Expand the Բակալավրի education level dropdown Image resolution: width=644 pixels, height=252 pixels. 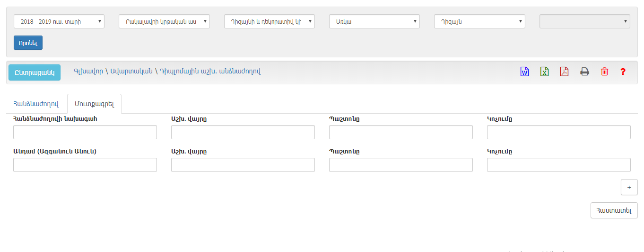[164, 21]
